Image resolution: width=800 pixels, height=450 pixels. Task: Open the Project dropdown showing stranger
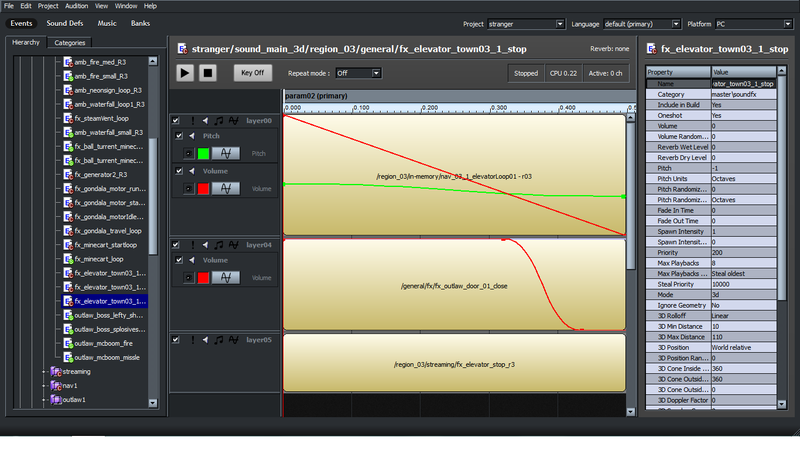pos(526,24)
